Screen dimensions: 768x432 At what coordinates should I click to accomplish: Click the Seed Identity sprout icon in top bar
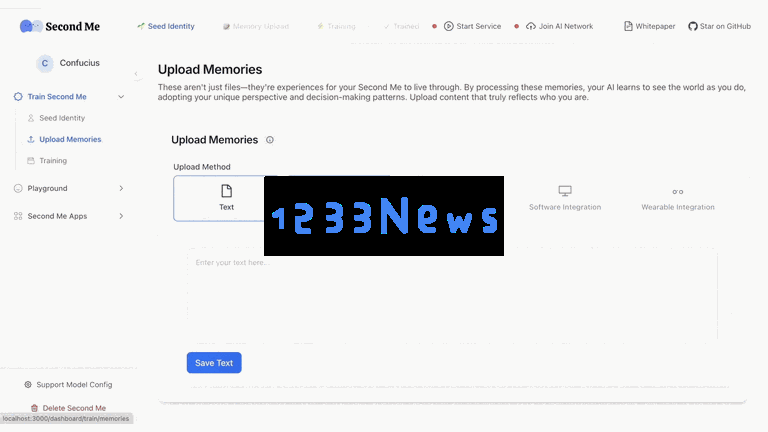(141, 26)
